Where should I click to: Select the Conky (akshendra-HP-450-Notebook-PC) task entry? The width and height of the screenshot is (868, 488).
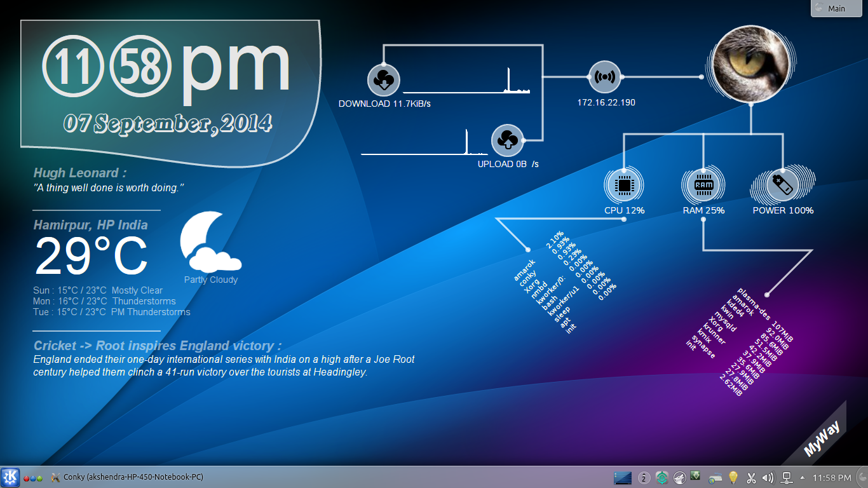point(127,477)
